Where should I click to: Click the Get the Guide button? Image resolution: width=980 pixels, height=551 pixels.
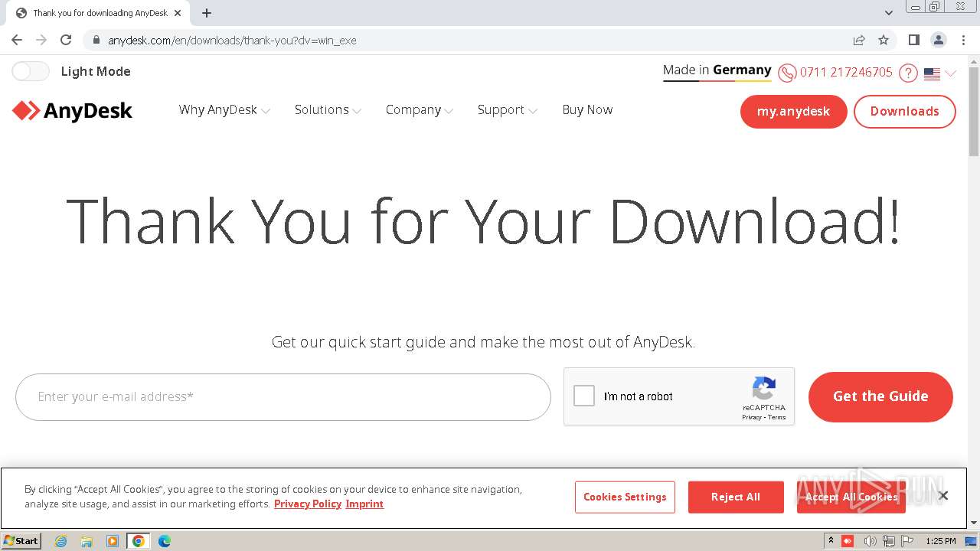tap(880, 396)
